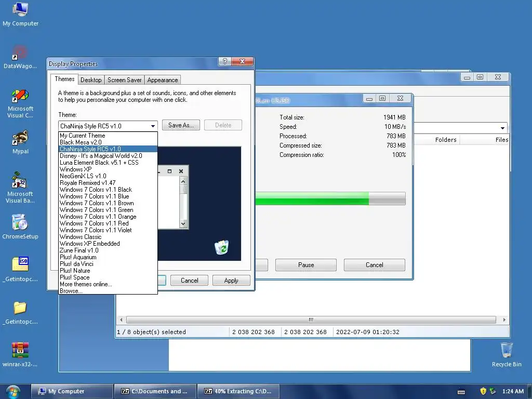532x399 pixels.
Task: Switch to 40% Extracting taskbar button
Action: pos(238,391)
